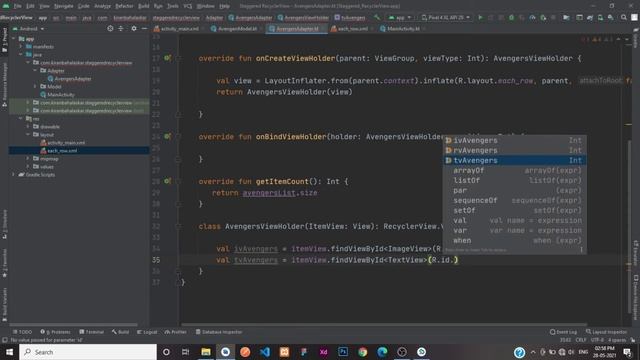The height and width of the screenshot is (360, 640).
Task: Open the Profiler tool window tab
Action: click(x=176, y=332)
